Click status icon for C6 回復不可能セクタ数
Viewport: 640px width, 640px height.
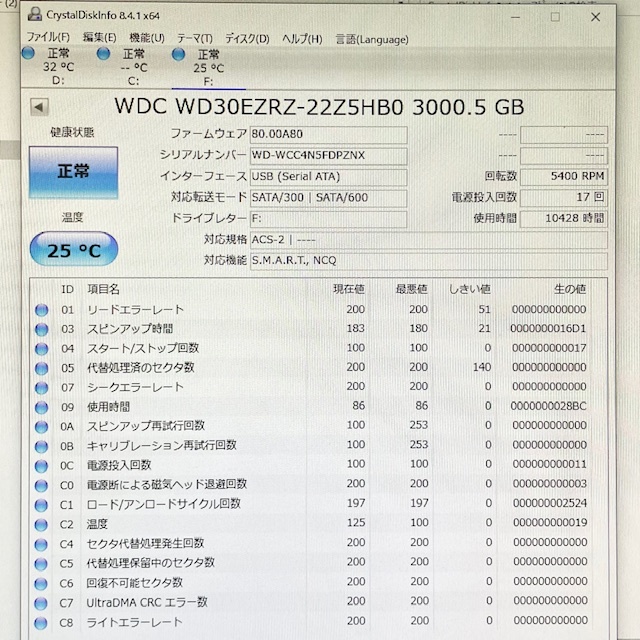(41, 584)
